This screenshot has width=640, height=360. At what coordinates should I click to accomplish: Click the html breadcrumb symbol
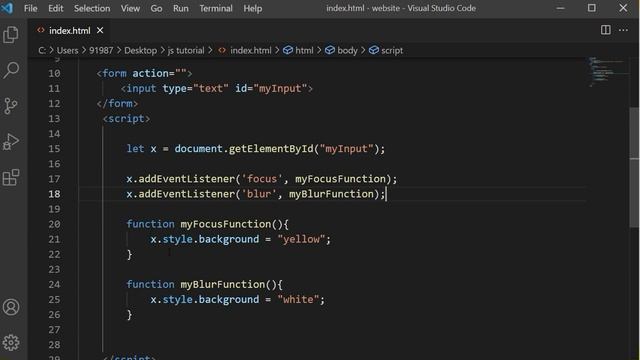click(x=299, y=50)
